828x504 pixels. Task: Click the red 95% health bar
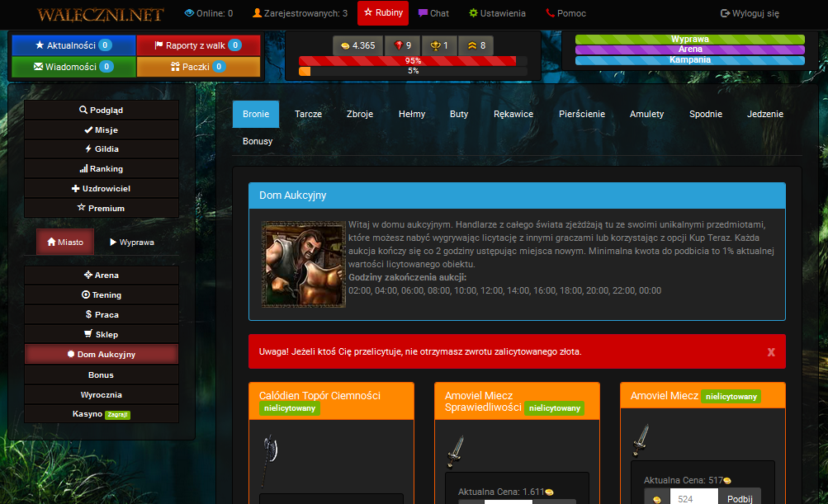coord(407,61)
